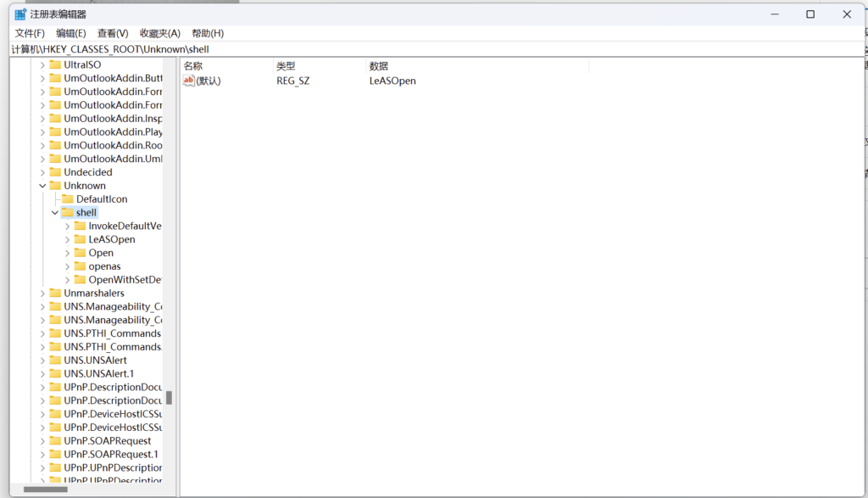
Task: Select the UNS.UNSAlert.1 key
Action: (x=98, y=374)
